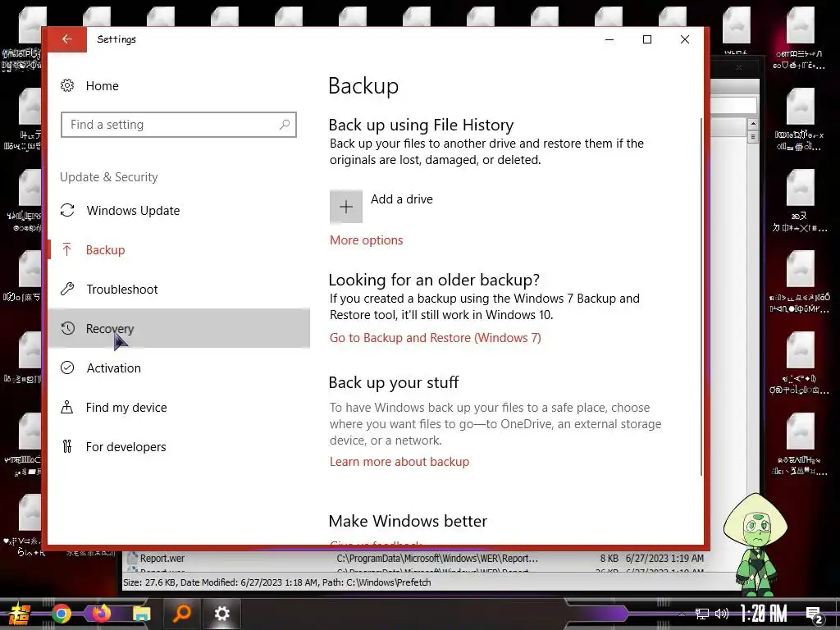
Task: Click the Windows Update refresh icon
Action: coord(67,210)
